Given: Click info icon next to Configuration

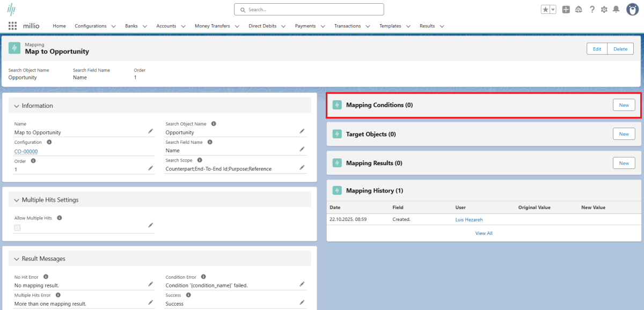Looking at the screenshot, I should (x=49, y=142).
